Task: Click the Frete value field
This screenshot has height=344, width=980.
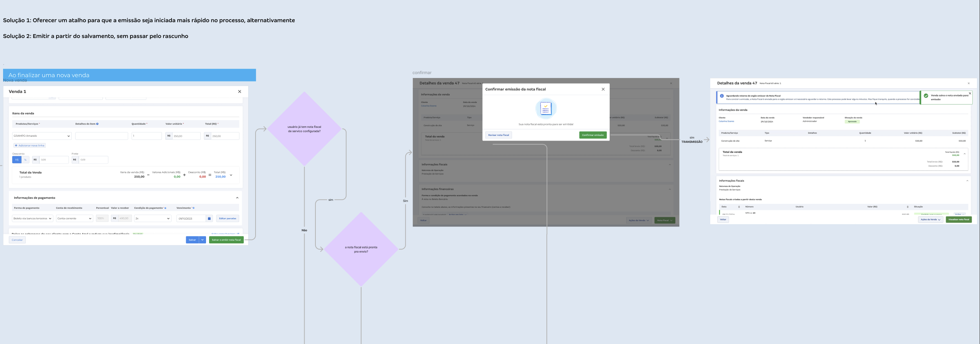Action: [93, 160]
